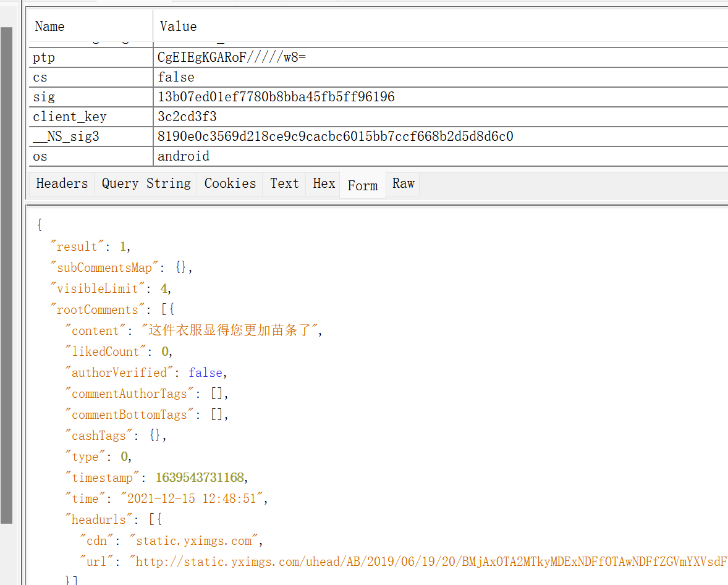Select the Cookies tab
This screenshot has width=728, height=585.
click(230, 183)
